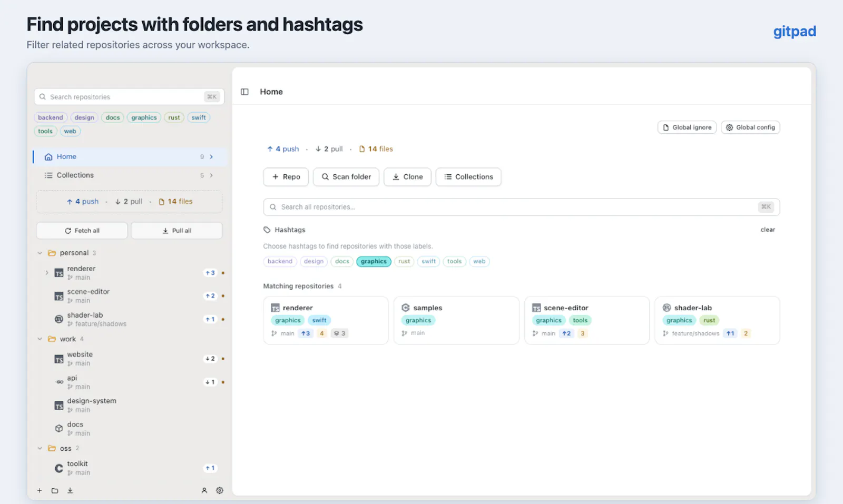
Task: Toggle the swift hashtag in the sidebar
Action: point(199,117)
